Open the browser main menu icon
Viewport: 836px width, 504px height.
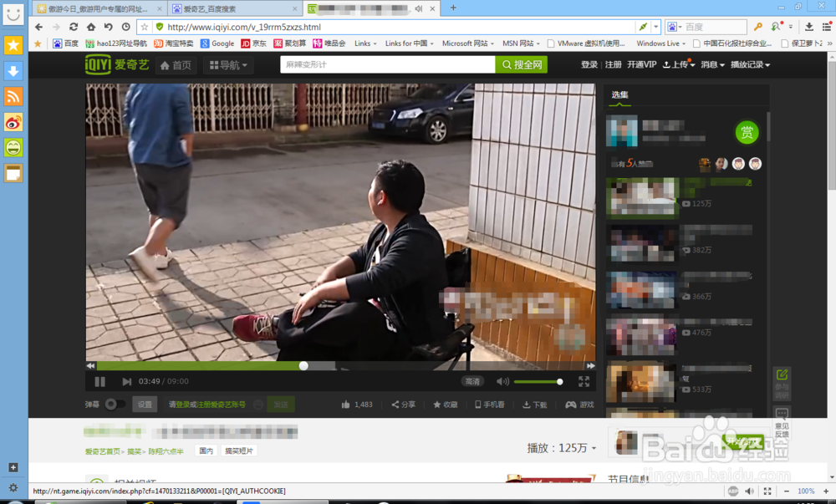827,27
